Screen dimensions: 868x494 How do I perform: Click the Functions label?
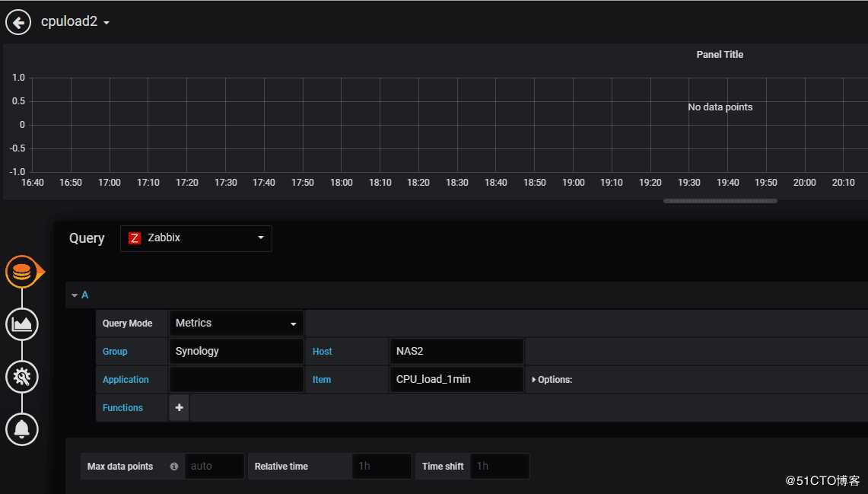click(x=123, y=408)
